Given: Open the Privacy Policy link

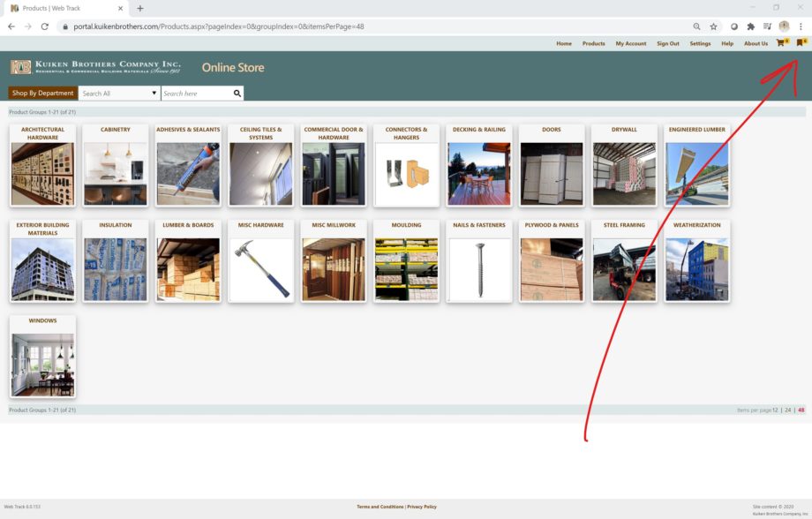Looking at the screenshot, I should coord(422,507).
